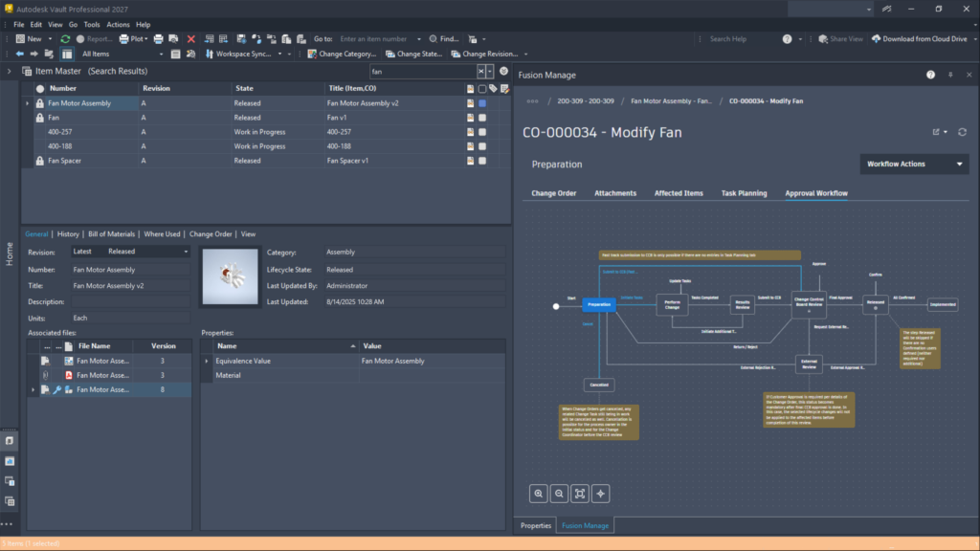
Task: Switch to the Affected Items tab
Action: [x=679, y=193]
